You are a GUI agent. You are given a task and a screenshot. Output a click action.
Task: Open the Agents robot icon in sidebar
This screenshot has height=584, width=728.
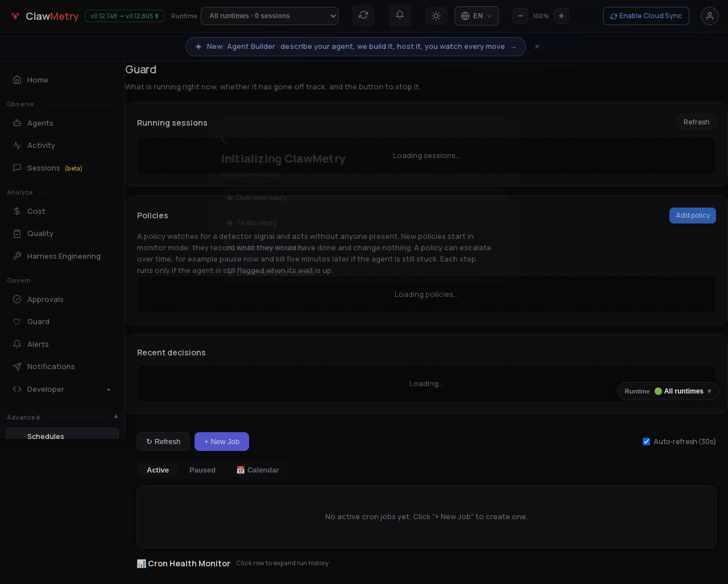tap(17, 123)
